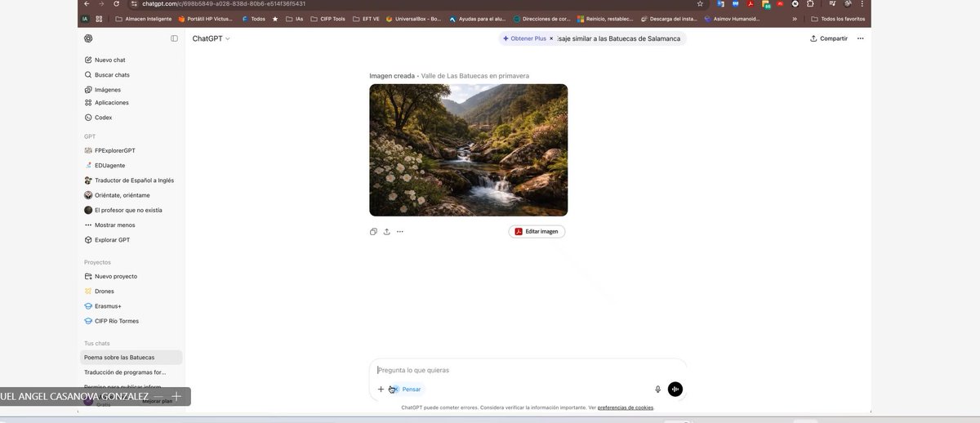Start a Nuevo chat
980x423 pixels.
[109, 60]
